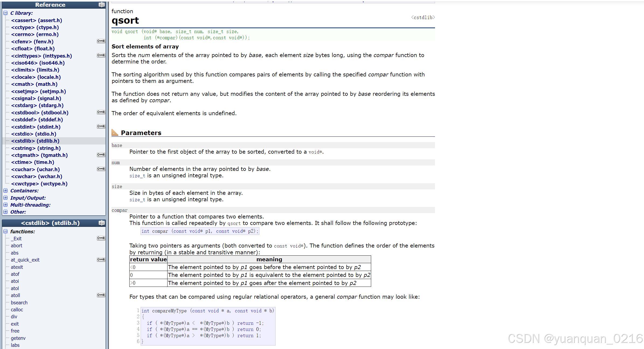Expand the Input/Output section
This screenshot has height=349, width=644.
[x=5, y=198]
